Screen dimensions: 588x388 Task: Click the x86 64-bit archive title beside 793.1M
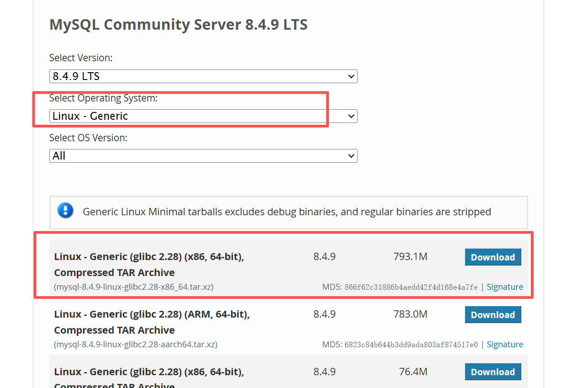149,265
